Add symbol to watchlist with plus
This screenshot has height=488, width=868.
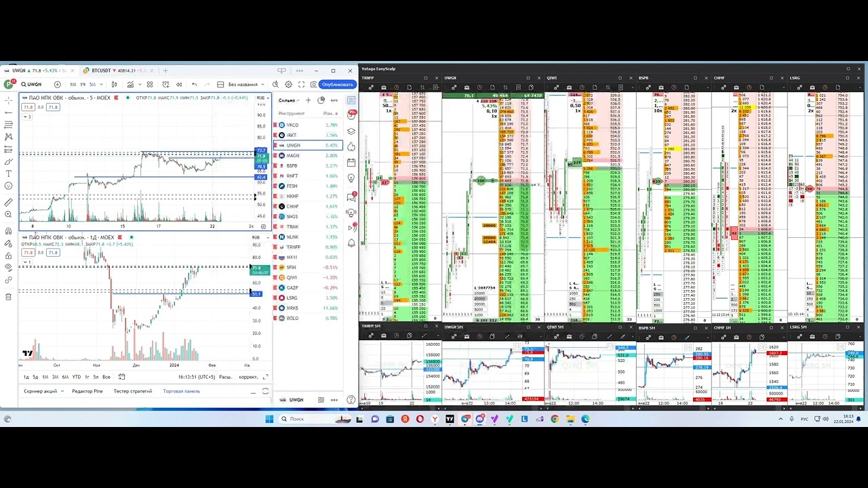308,100
